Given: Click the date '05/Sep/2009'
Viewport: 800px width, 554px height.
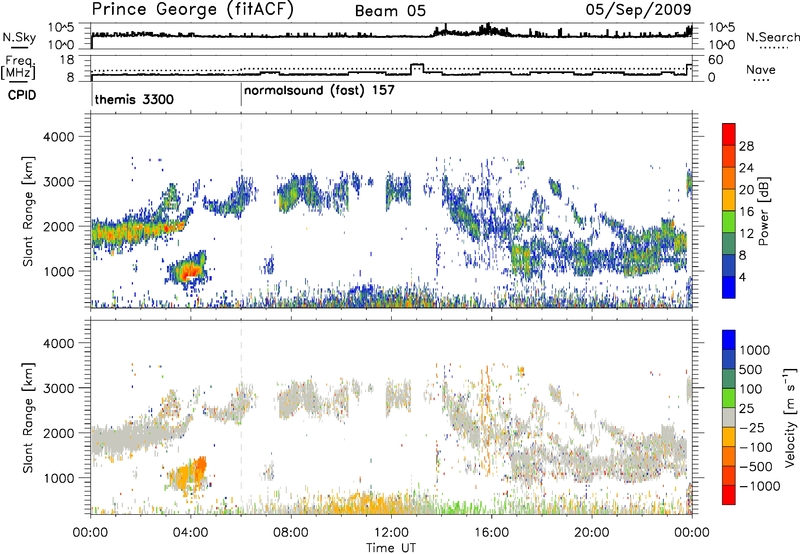Looking at the screenshot, I should tap(638, 9).
